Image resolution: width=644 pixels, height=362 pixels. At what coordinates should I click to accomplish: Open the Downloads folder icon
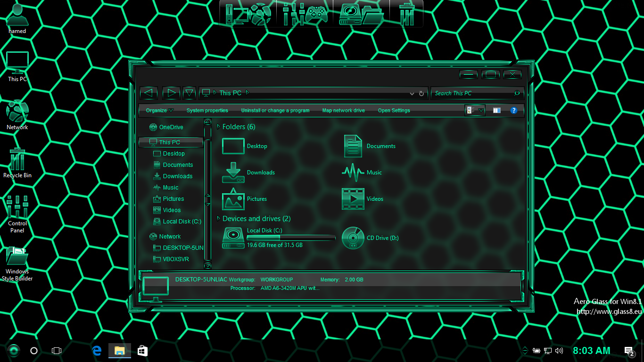point(233,173)
